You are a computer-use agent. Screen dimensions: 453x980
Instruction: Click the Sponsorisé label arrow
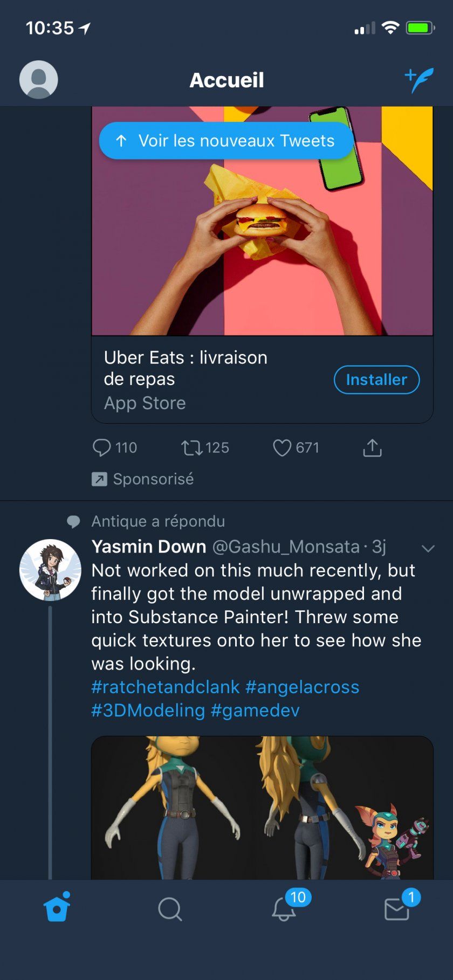[x=100, y=479]
